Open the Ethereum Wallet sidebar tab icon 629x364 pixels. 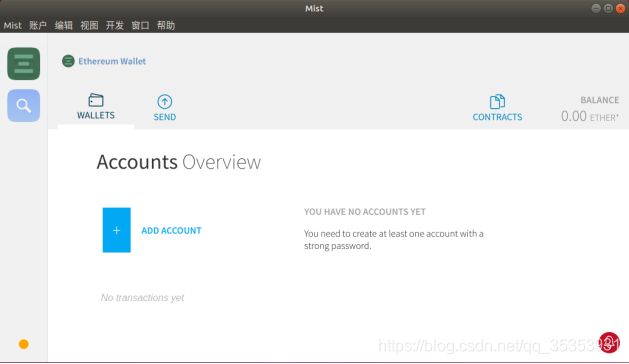pos(23,64)
